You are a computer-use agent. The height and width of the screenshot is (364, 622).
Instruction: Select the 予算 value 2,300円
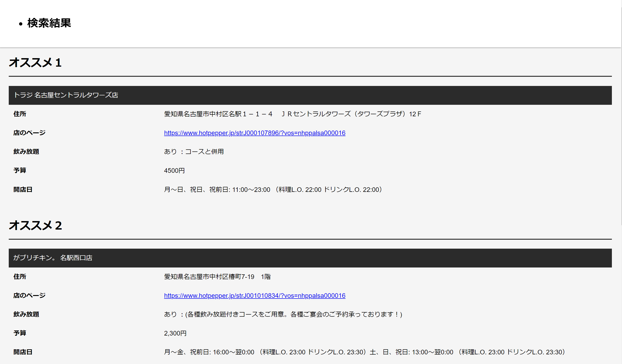[175, 333]
